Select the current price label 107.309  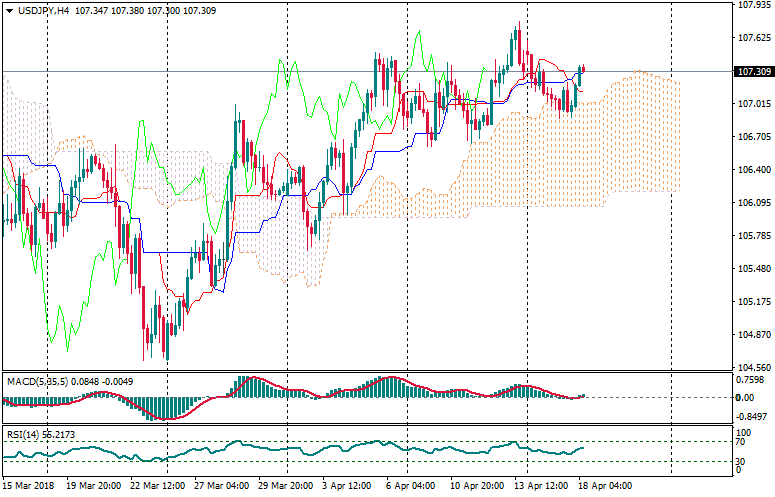pos(752,72)
